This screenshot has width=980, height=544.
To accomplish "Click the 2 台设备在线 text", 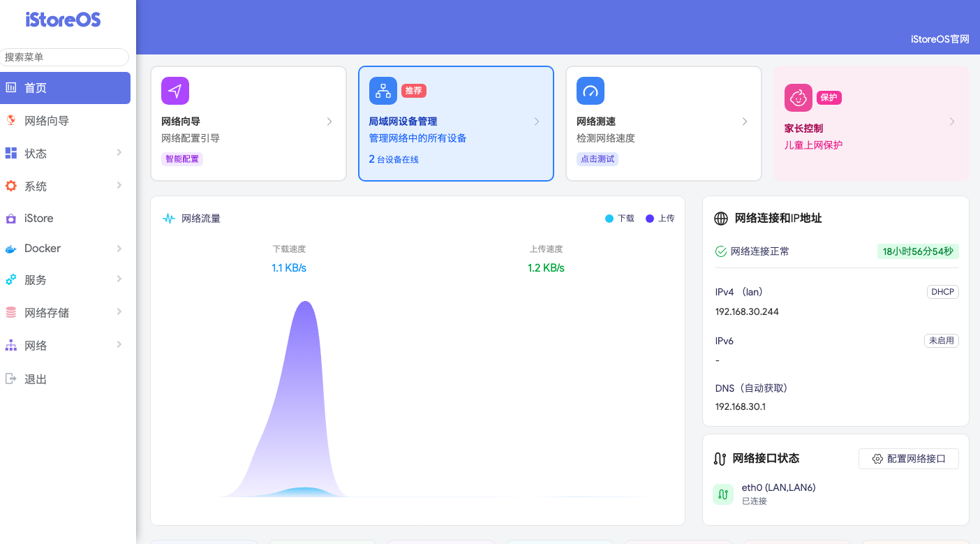I will coord(394,159).
